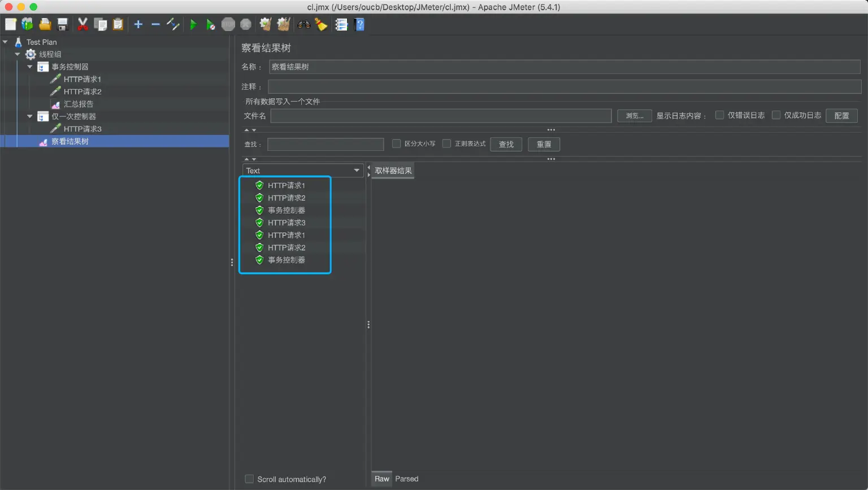The height and width of the screenshot is (490, 868).
Task: Click the 配置 configure button
Action: click(841, 116)
